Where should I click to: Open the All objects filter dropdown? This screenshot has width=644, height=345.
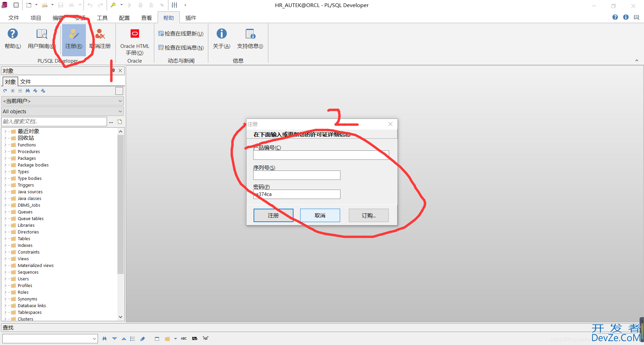[x=63, y=111]
